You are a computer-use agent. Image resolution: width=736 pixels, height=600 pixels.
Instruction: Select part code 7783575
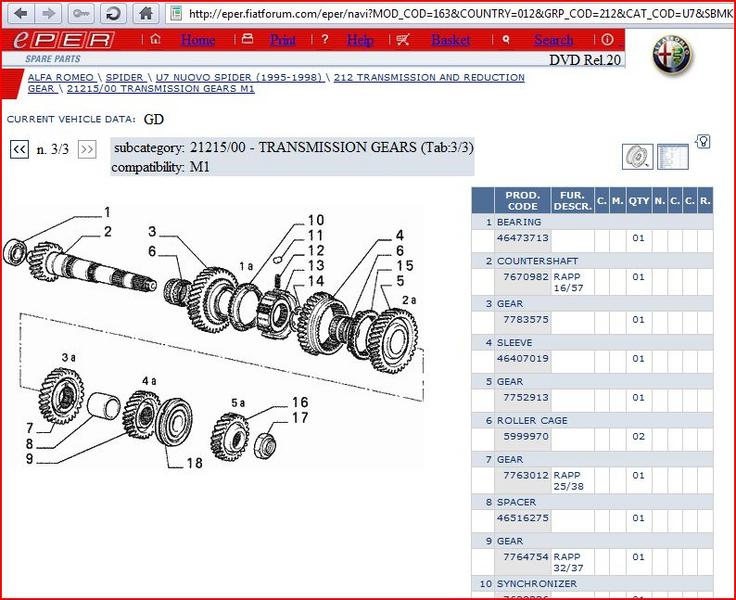[x=526, y=319]
